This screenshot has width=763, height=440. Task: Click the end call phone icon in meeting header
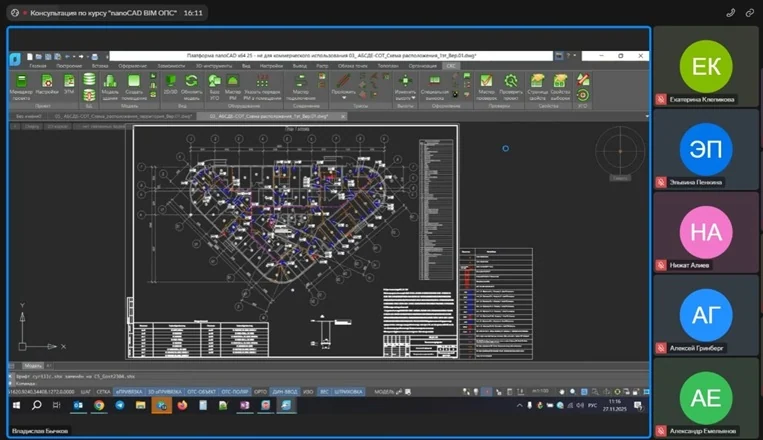tap(730, 13)
